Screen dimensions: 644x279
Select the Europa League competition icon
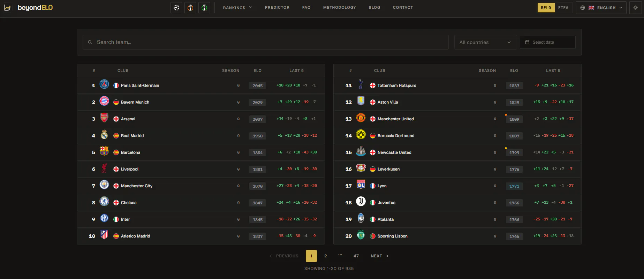[190, 8]
